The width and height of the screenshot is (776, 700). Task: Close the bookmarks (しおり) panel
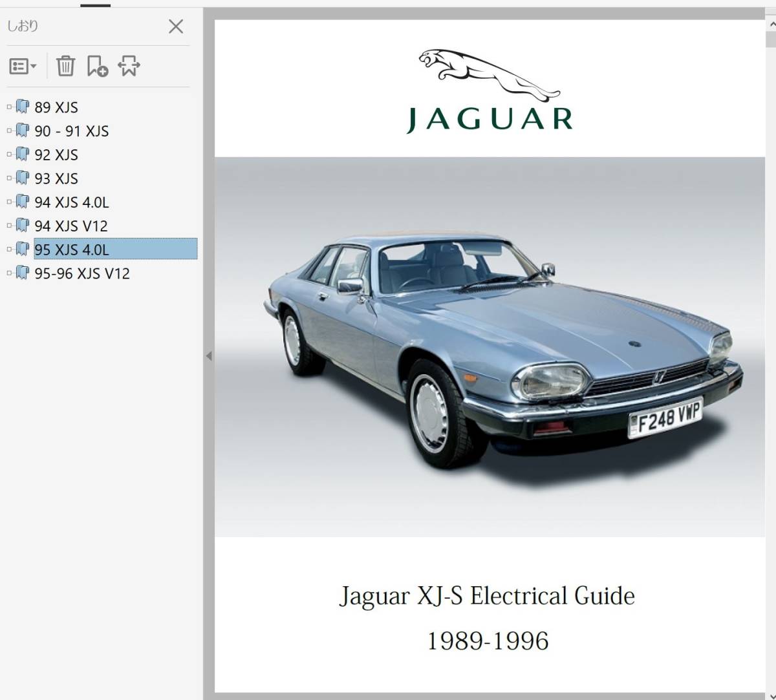click(x=176, y=27)
